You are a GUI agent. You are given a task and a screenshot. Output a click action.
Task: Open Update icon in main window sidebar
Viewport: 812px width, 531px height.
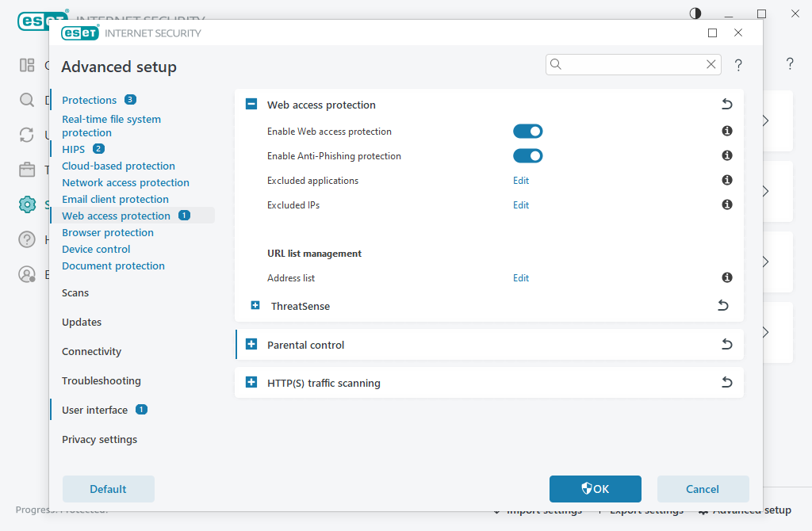pyautogui.click(x=27, y=135)
